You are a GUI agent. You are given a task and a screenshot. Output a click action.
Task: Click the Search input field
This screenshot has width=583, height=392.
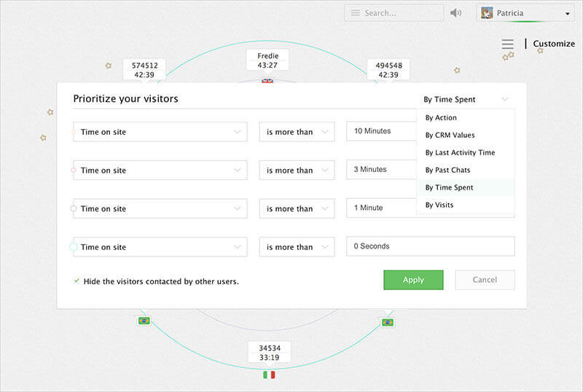click(394, 13)
